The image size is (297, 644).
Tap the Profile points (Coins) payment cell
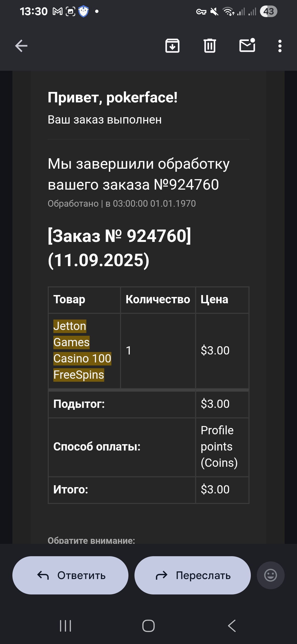click(222, 447)
